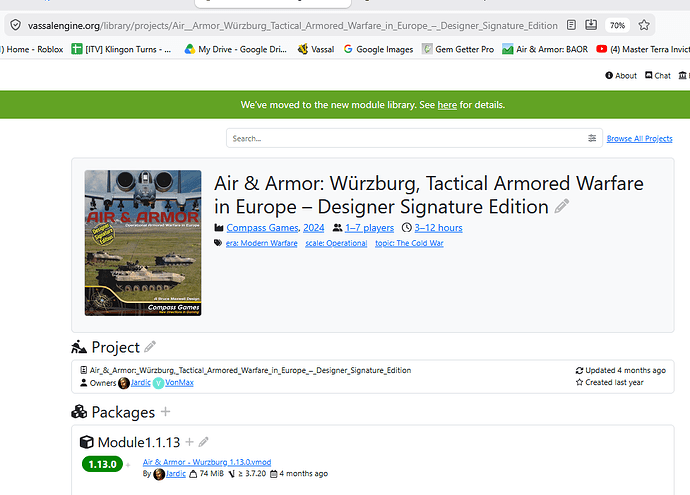Open the Chat menu item
Image resolution: width=690 pixels, height=495 pixels.
[x=658, y=76]
